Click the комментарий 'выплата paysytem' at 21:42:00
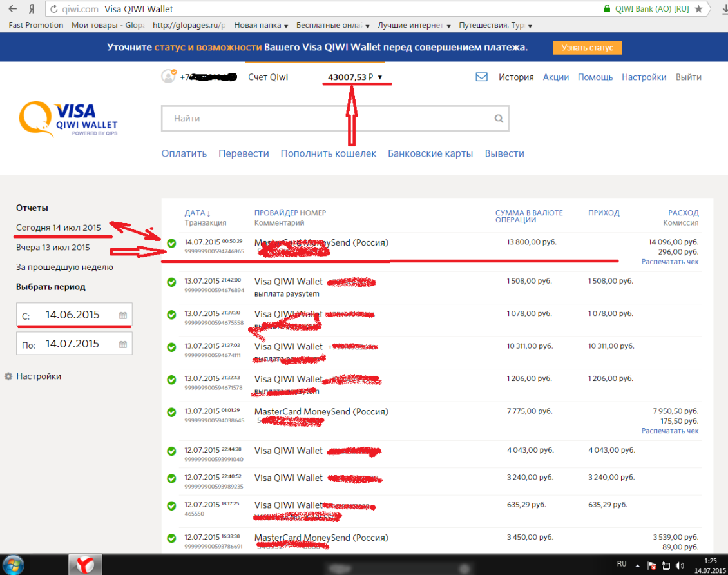The width and height of the screenshot is (728, 575). 287,294
